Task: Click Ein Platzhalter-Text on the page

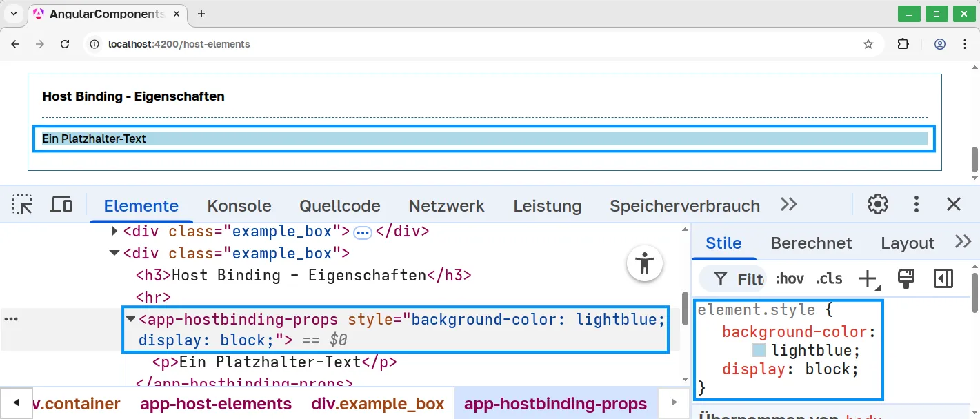Action: tap(94, 139)
